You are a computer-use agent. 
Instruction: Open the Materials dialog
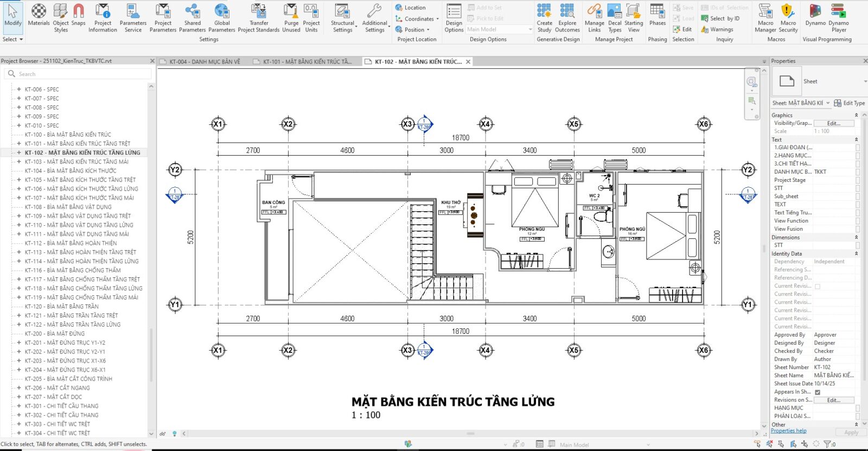pyautogui.click(x=39, y=15)
